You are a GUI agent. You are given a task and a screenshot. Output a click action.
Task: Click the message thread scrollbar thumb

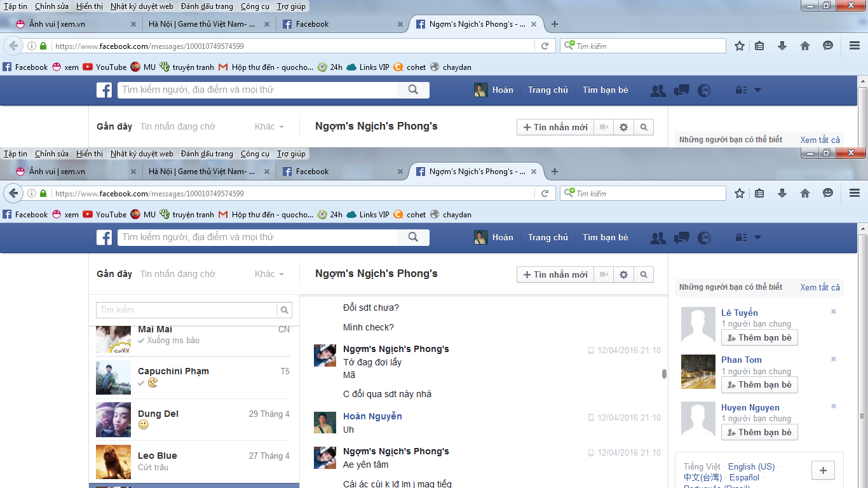point(664,374)
